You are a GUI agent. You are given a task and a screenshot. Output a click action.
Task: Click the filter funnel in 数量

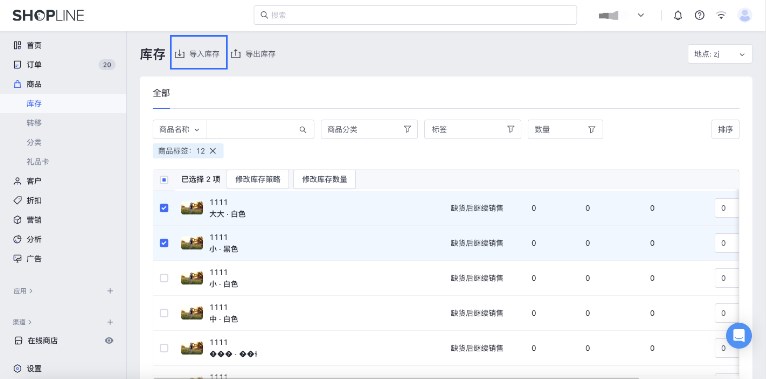[592, 129]
